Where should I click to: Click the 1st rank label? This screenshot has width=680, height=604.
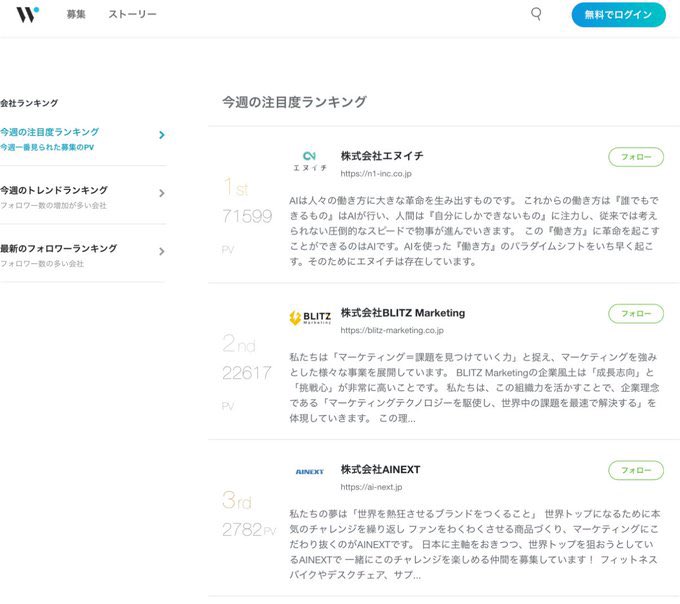235,187
